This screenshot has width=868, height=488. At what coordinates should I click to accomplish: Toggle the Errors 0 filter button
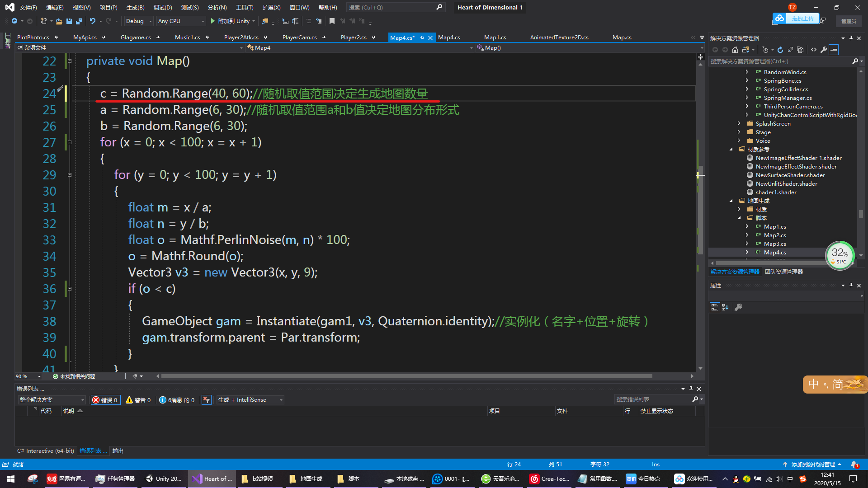[105, 400]
